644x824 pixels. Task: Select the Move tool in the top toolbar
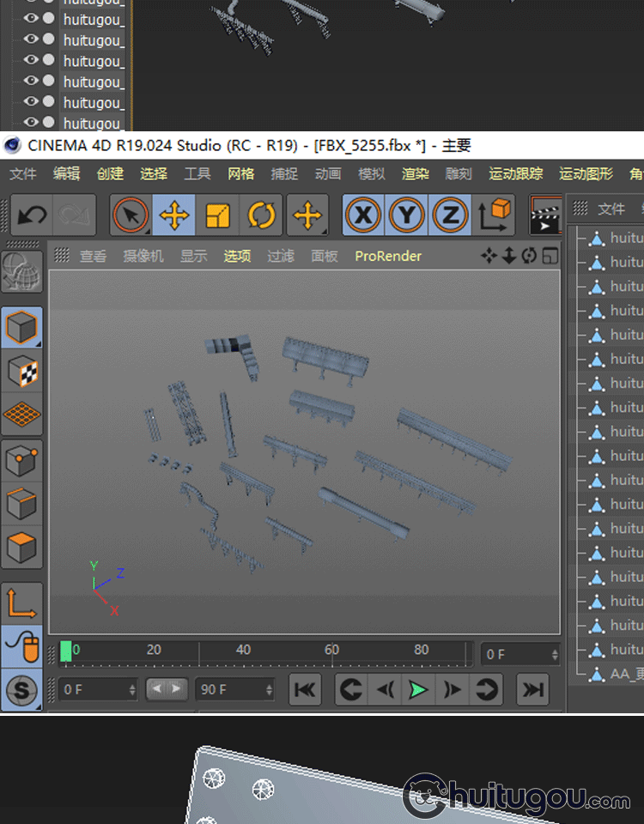[174, 215]
